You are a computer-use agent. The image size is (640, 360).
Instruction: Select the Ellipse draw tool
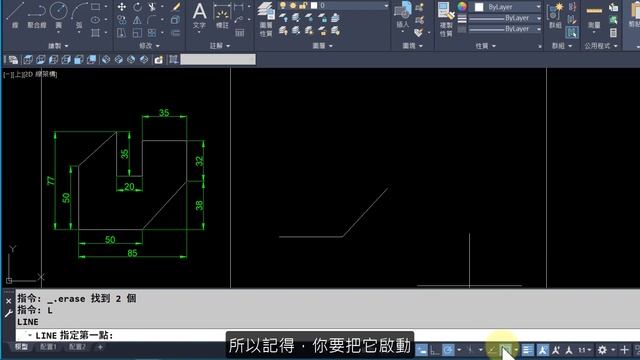pyautogui.click(x=95, y=20)
